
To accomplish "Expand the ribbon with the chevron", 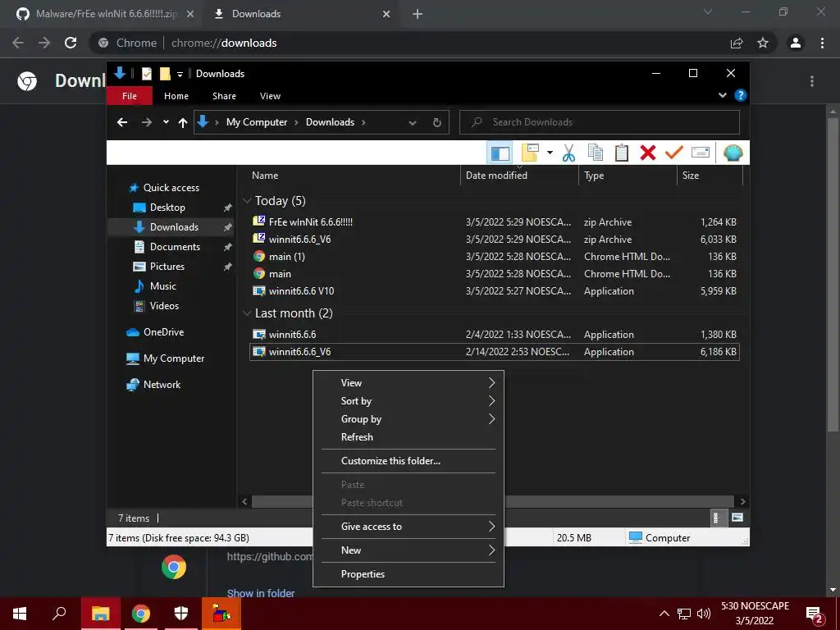I will 722,96.
